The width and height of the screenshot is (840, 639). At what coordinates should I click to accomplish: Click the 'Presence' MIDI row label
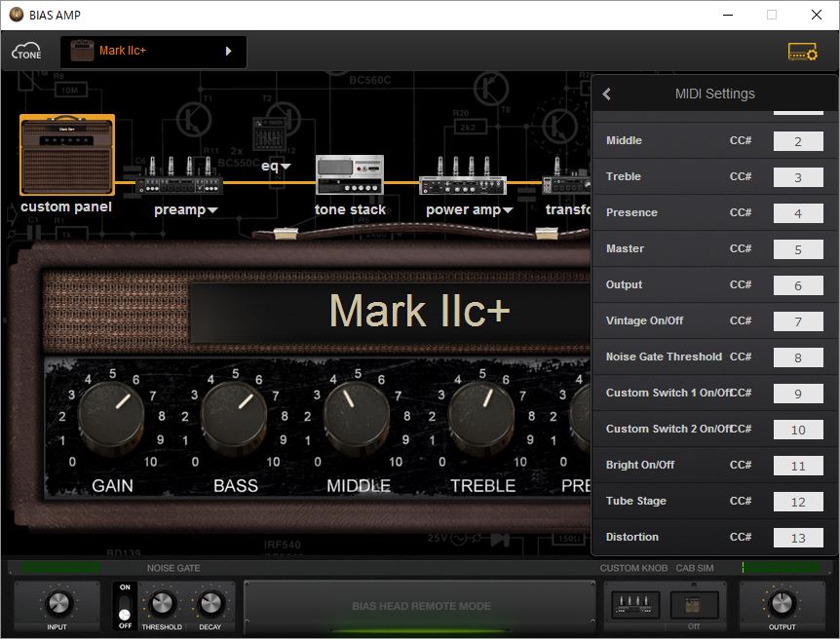(x=631, y=212)
